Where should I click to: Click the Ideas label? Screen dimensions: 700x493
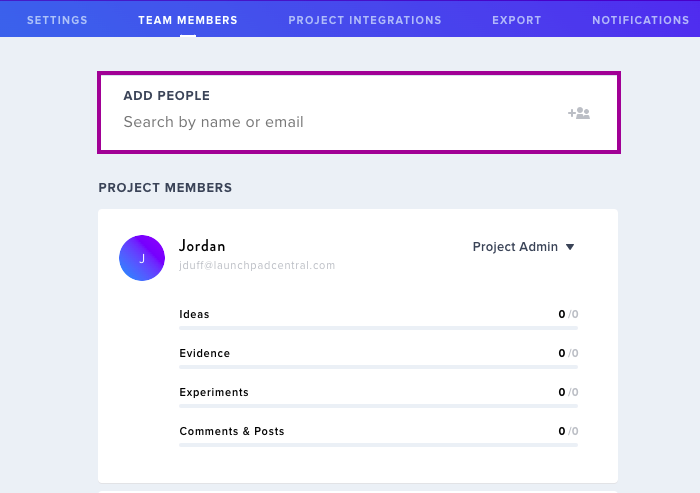pyautogui.click(x=194, y=314)
